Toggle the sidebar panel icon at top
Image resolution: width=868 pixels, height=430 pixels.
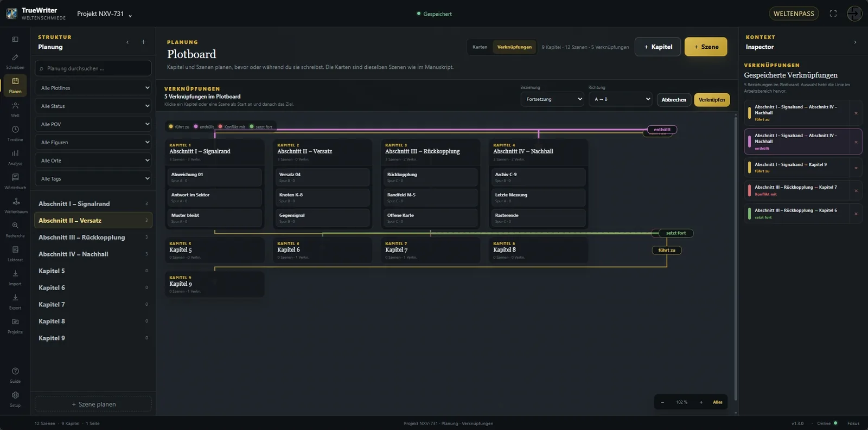pos(15,39)
